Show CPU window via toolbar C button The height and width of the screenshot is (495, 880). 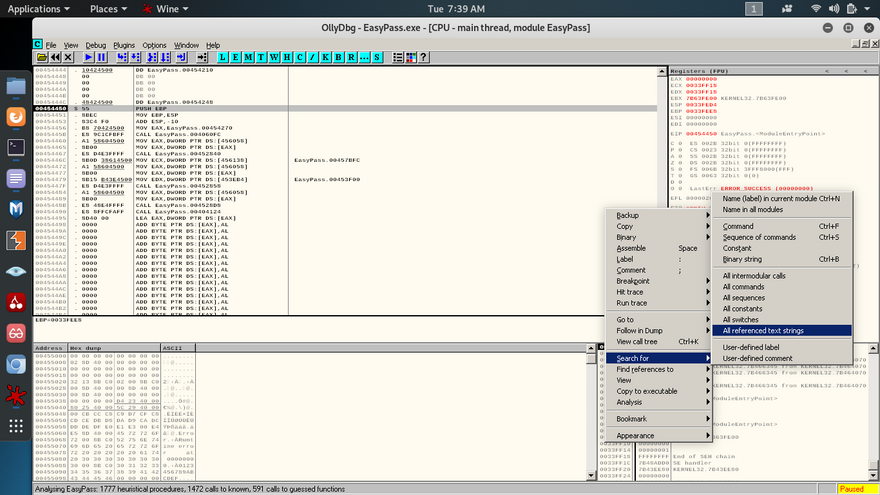tap(300, 57)
